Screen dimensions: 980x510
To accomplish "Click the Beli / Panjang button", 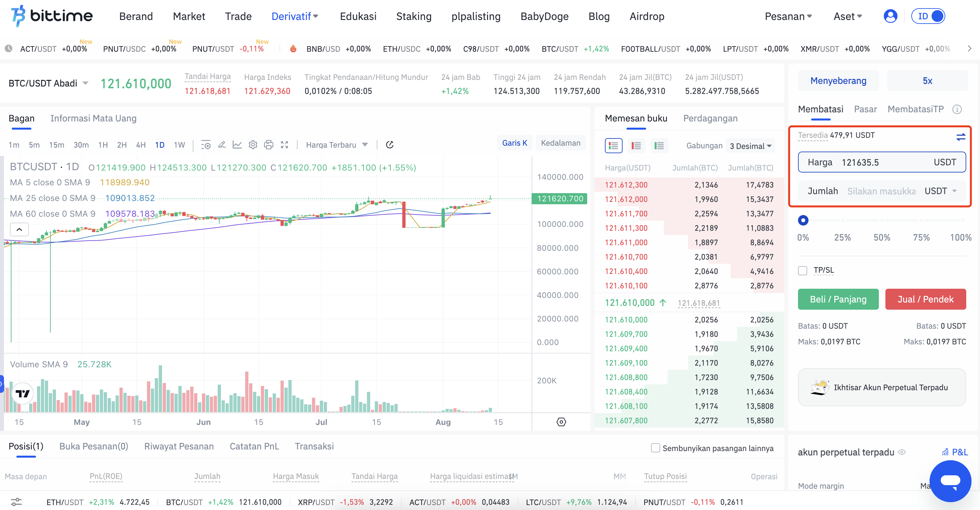I will (x=838, y=299).
